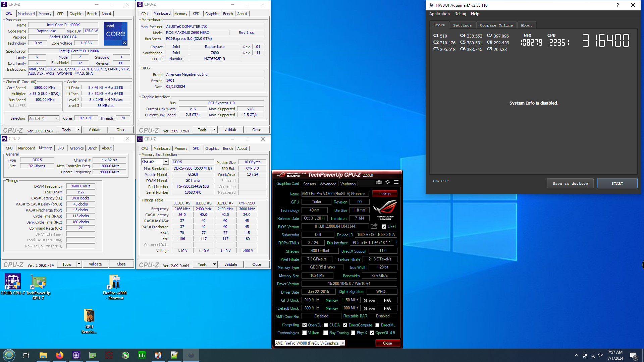This screenshot has width=644, height=362.
Task: Click Save to desktop button
Action: point(570,183)
